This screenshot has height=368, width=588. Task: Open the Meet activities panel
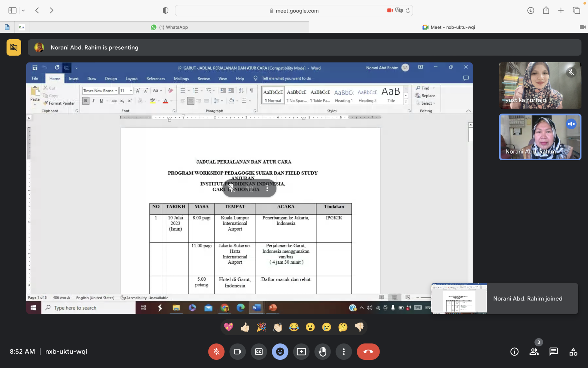[x=573, y=352]
